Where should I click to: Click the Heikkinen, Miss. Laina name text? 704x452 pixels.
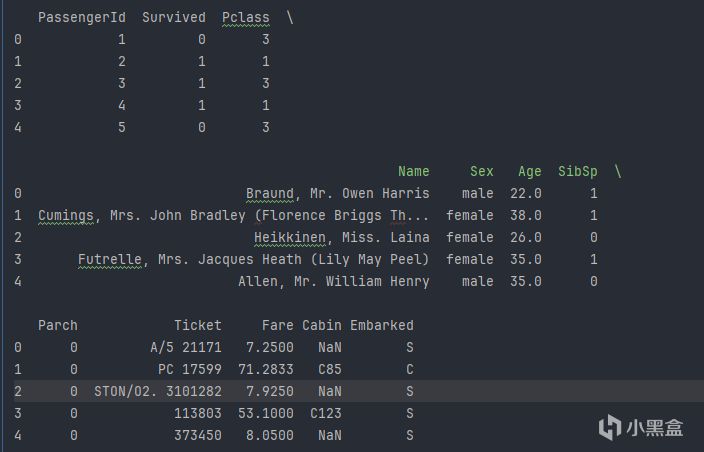click(x=342, y=237)
